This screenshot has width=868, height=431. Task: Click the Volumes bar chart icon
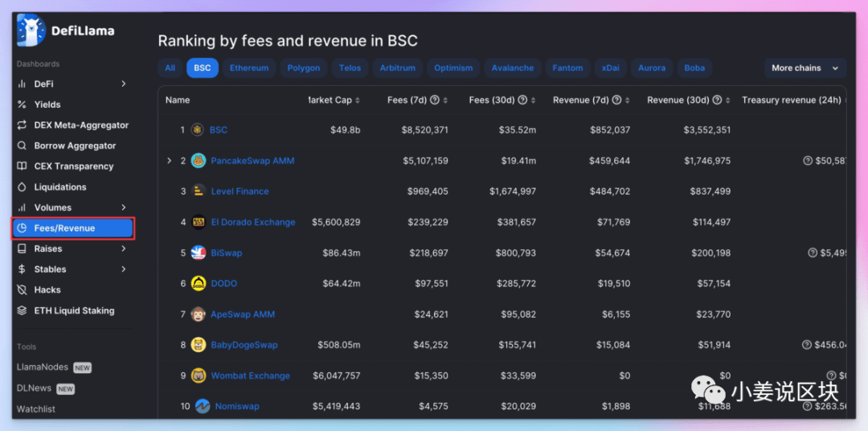coord(22,207)
